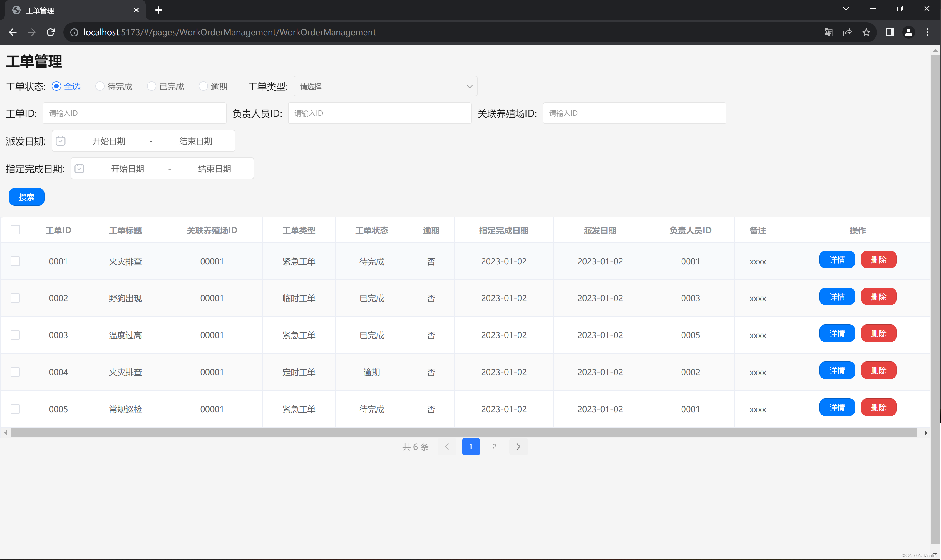
Task: Click the blue 搜索 button
Action: [x=26, y=197]
